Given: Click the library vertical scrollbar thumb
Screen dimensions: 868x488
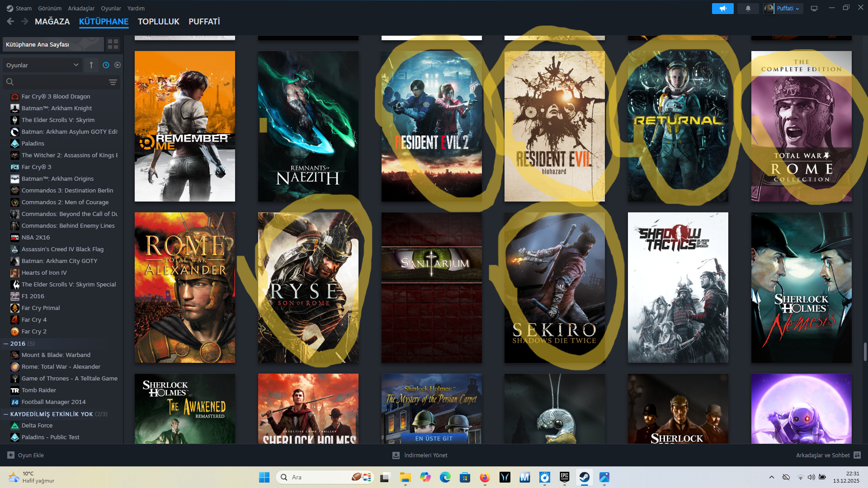Looking at the screenshot, I should tap(865, 352).
